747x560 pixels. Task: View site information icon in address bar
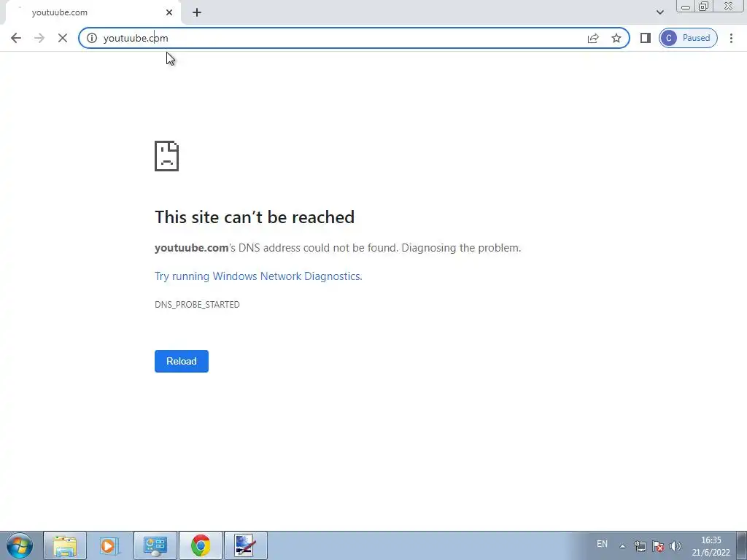tap(91, 38)
